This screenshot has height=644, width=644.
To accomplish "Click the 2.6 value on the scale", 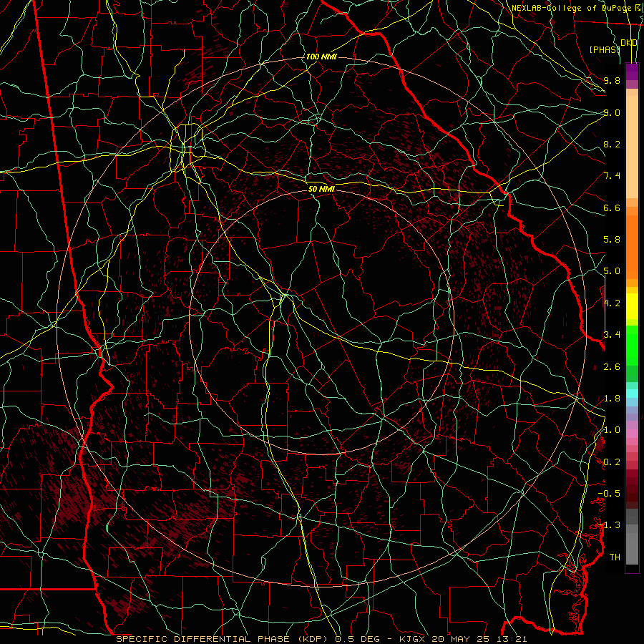I will coord(612,366).
